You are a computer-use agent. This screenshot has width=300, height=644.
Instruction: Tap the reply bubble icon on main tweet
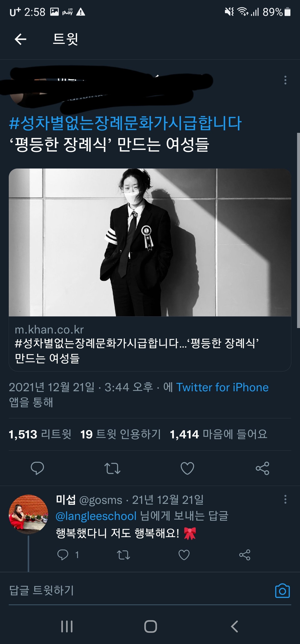coord(37,468)
